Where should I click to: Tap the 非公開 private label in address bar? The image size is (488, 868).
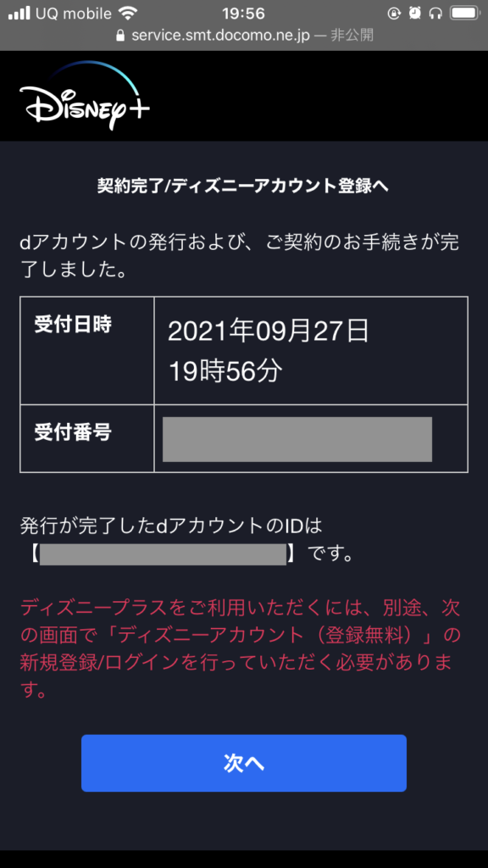[352, 36]
